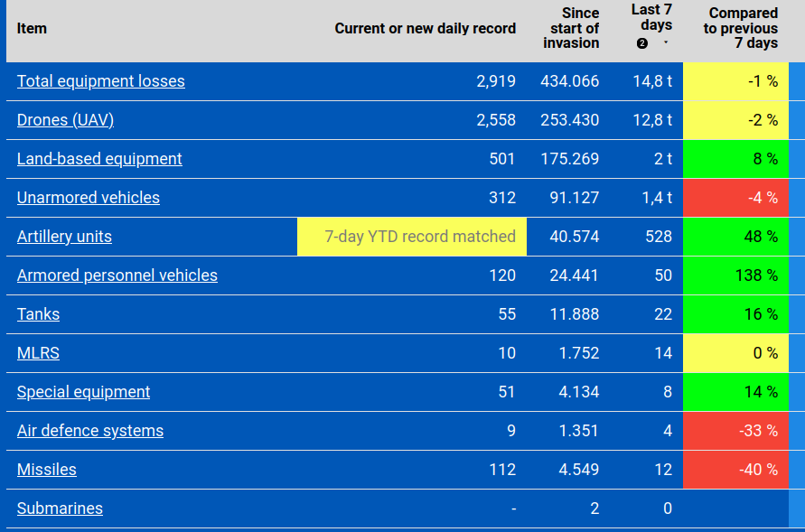Click the 1.752 MLRS value
Screen dimensions: 805x532
point(578,353)
